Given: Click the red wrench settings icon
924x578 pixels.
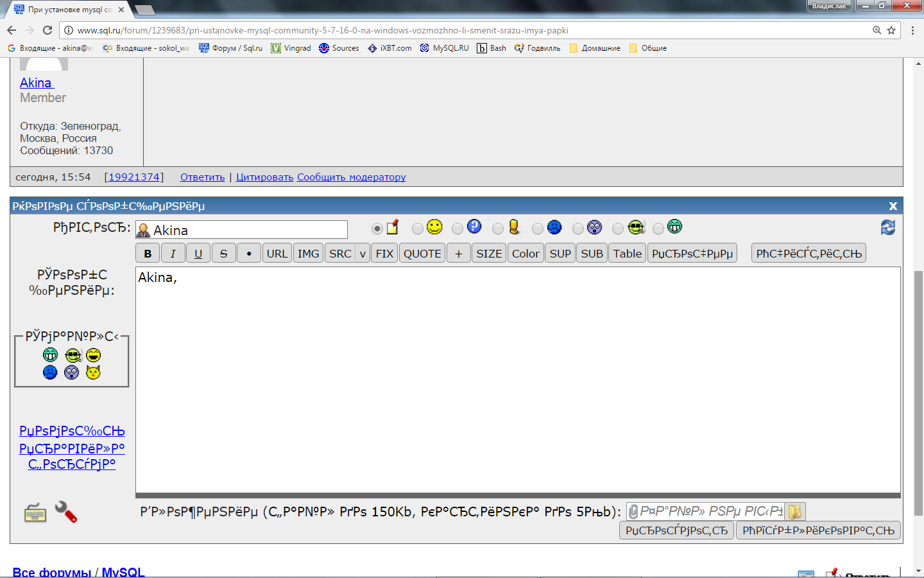Looking at the screenshot, I should click(65, 512).
